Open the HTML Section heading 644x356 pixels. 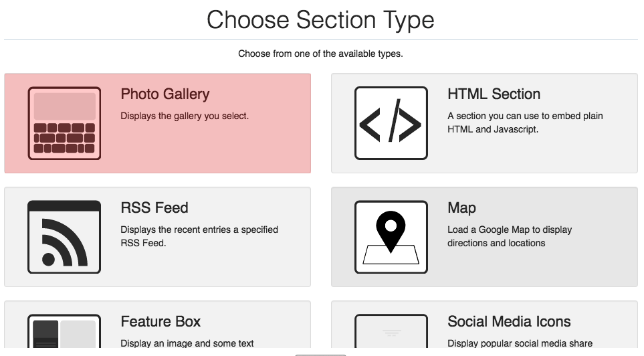[494, 94]
